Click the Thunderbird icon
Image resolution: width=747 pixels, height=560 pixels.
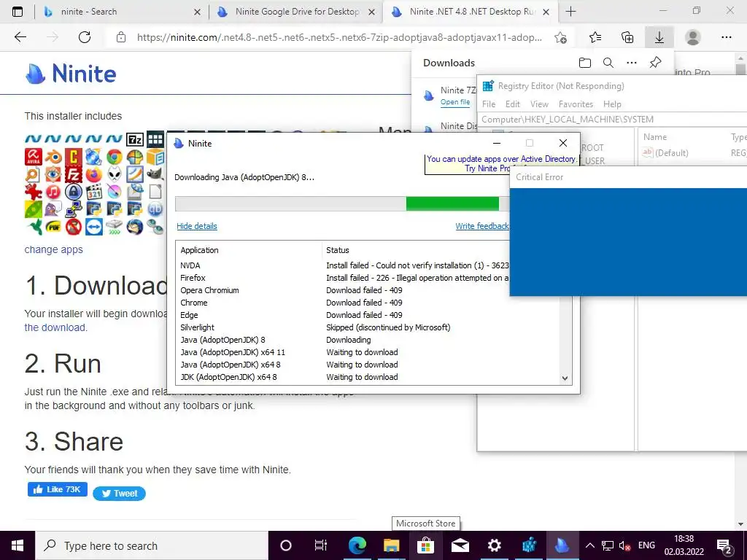pyautogui.click(x=135, y=227)
